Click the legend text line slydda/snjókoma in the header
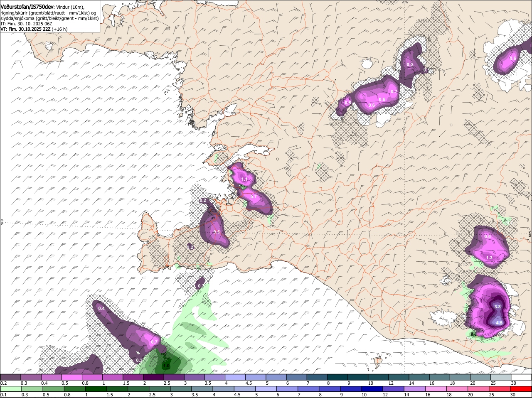Image resolution: width=532 pixels, height=398 pixels. pyautogui.click(x=49, y=18)
